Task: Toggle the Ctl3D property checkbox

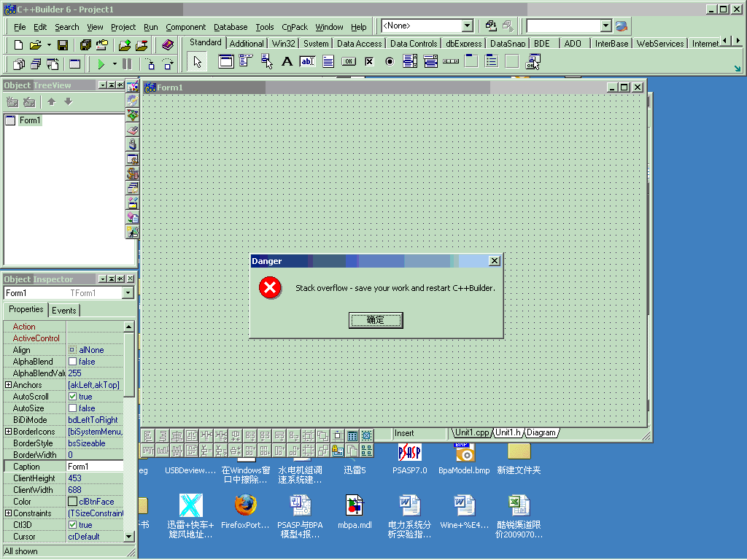Action: pos(72,525)
